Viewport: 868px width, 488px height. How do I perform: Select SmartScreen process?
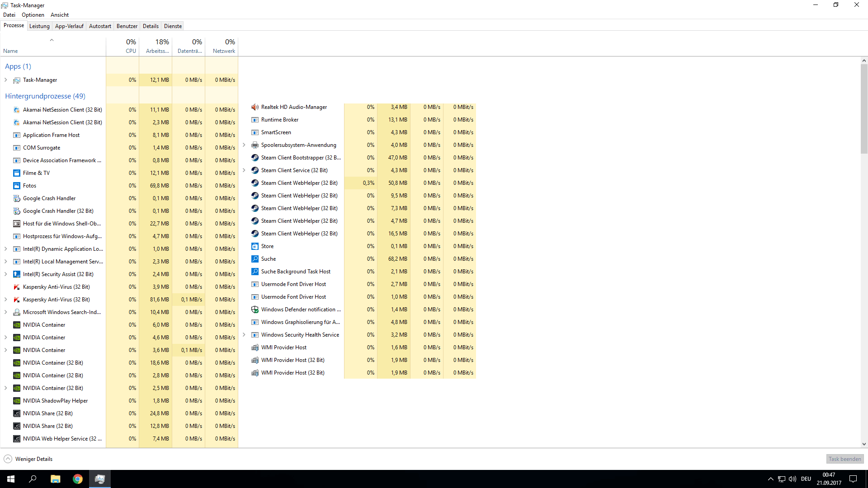coord(358,132)
